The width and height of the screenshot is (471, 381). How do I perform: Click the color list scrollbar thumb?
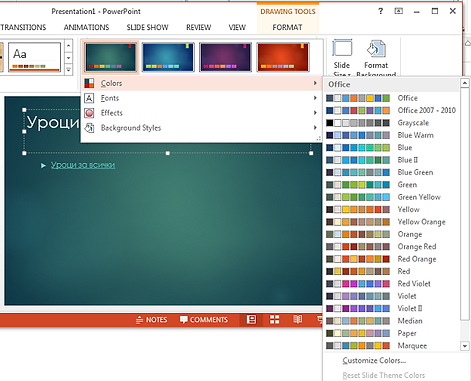tap(465, 204)
